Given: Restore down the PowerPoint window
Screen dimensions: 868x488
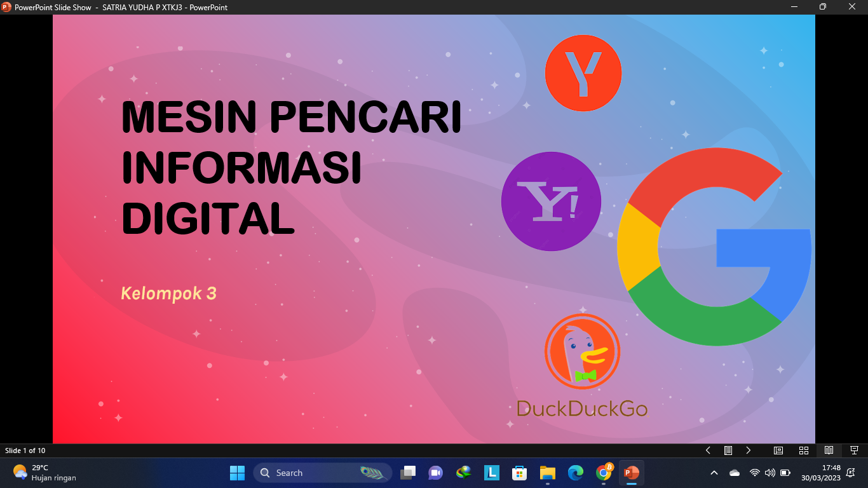Looking at the screenshot, I should 822,7.
